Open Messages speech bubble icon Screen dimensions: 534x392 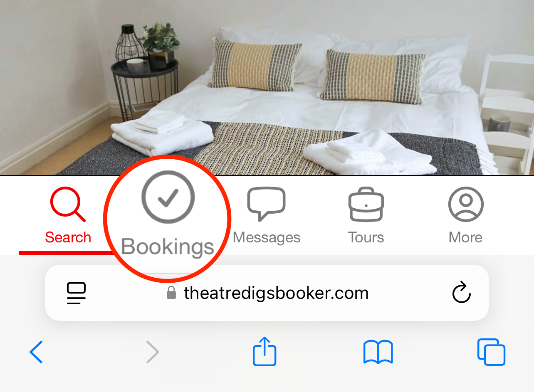coord(266,204)
